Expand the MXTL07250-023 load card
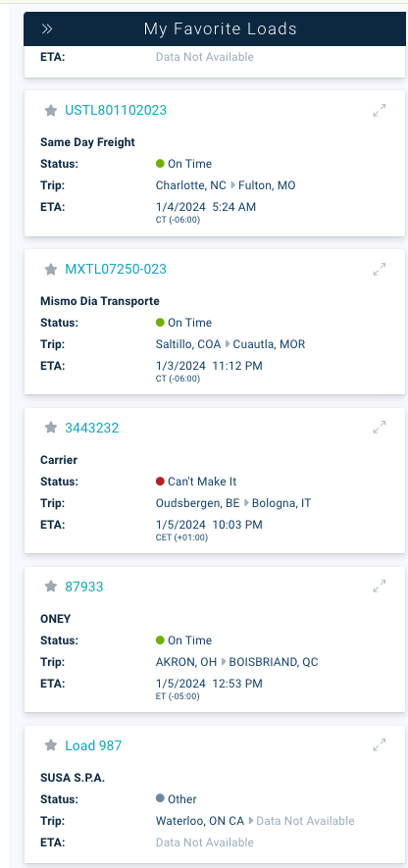 pyautogui.click(x=380, y=269)
